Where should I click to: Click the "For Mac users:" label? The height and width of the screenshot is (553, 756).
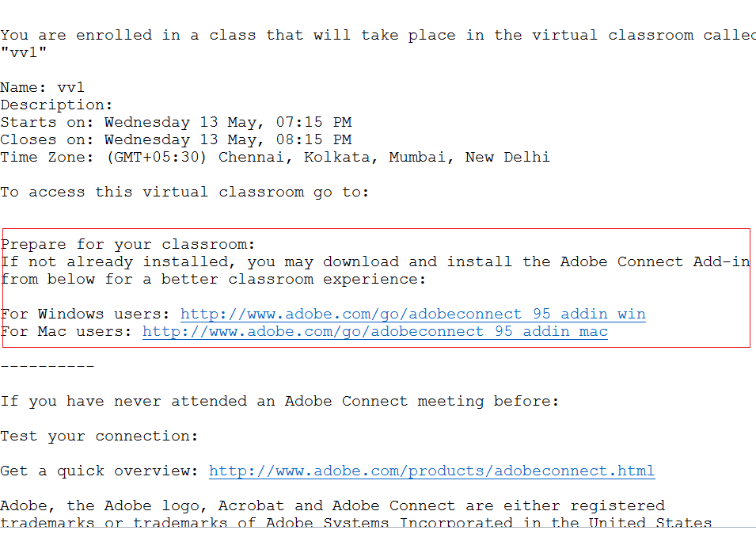pyautogui.click(x=67, y=331)
